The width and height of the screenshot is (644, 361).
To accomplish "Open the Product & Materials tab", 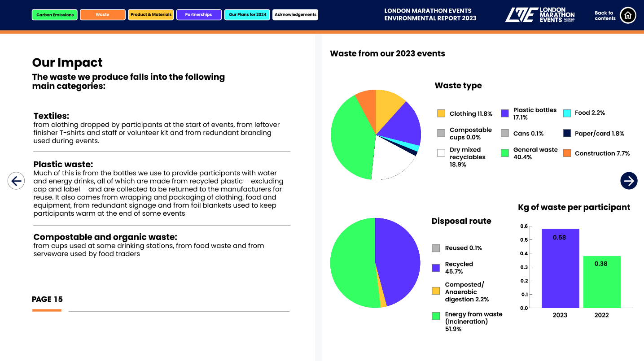I will pyautogui.click(x=151, y=15).
